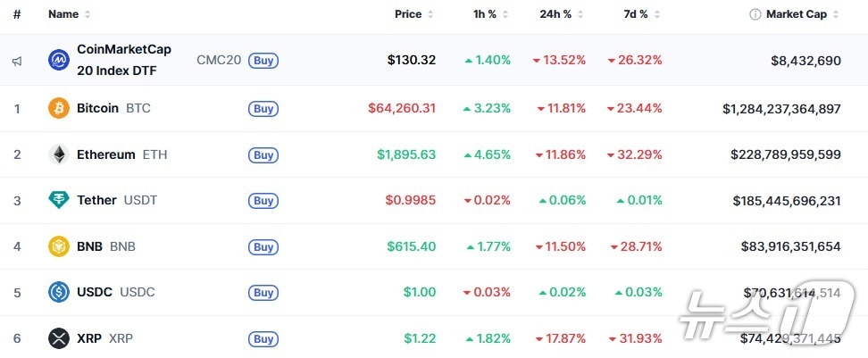Click the Ethereum diamond logo icon
Screen dimensions: 868x358
[58, 154]
